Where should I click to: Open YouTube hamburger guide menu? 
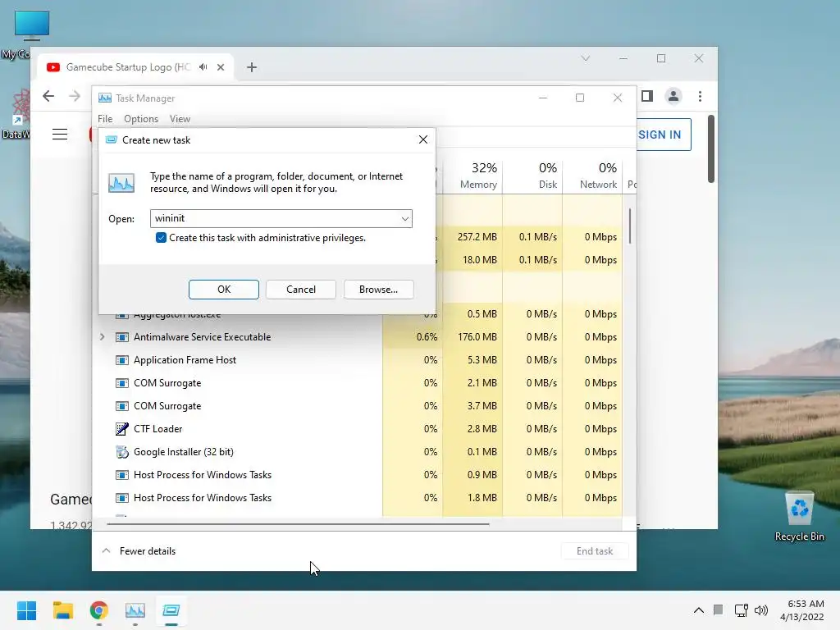coord(59,134)
